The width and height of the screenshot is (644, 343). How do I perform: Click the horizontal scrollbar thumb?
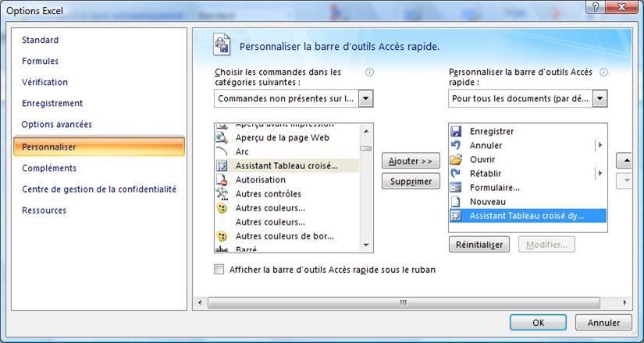(x=404, y=302)
